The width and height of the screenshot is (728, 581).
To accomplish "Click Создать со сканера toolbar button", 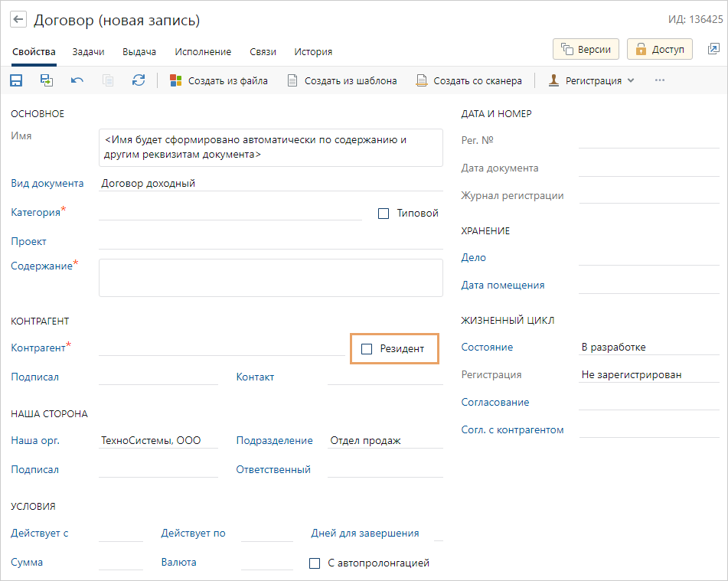I will [x=468, y=80].
